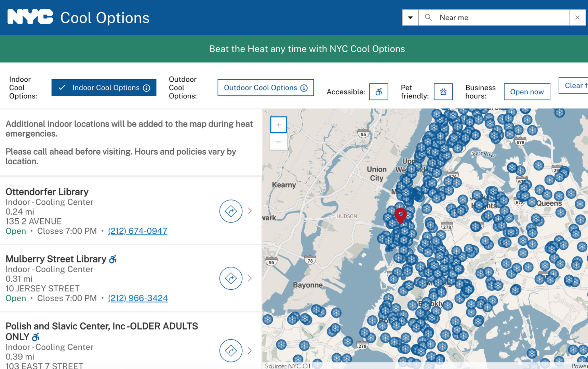Zoom in on the map
Image resolution: width=588 pixels, height=369 pixels.
point(279,125)
